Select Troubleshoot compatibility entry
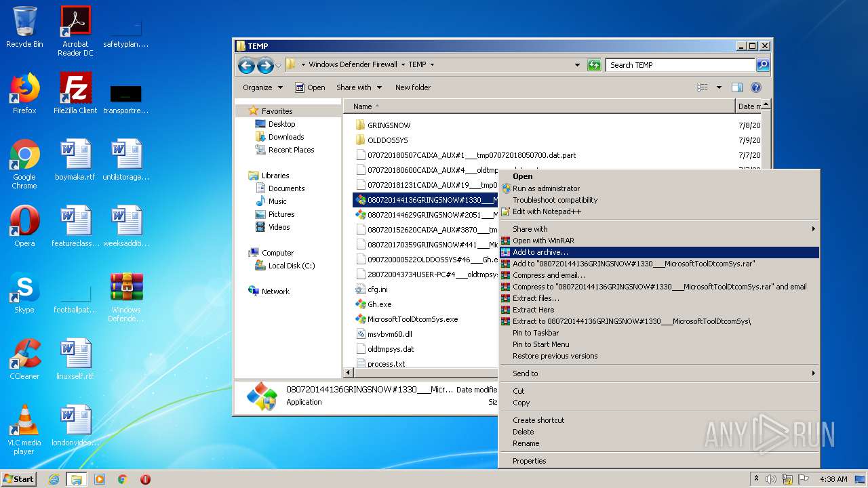This screenshot has height=488, width=868. pos(659,200)
